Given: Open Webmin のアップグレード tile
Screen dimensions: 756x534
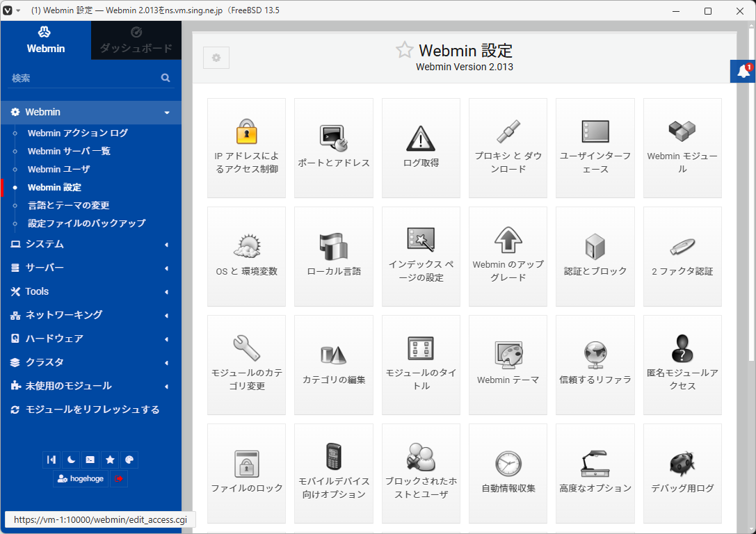Looking at the screenshot, I should point(508,257).
